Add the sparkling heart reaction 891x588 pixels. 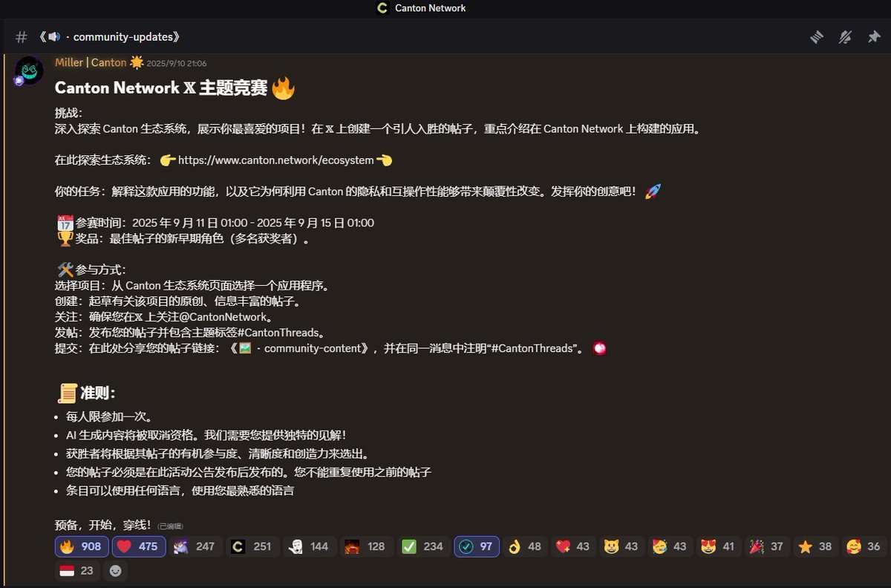[573, 546]
